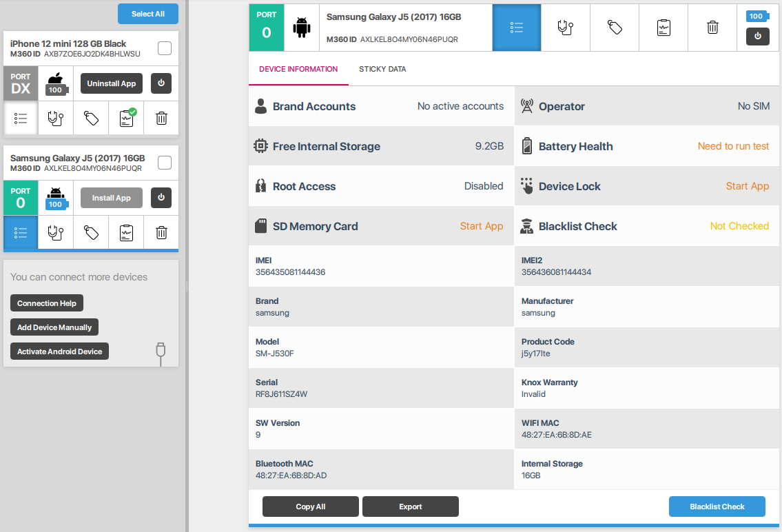Open report clipboard in header toolbar
The height and width of the screenshot is (532, 782).
pos(663,28)
